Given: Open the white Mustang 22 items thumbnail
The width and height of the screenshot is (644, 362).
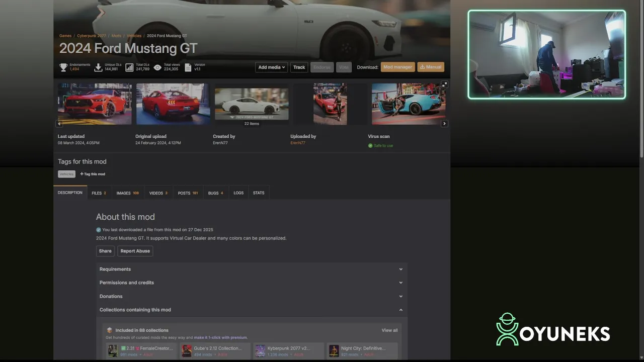Looking at the screenshot, I should pos(252,104).
